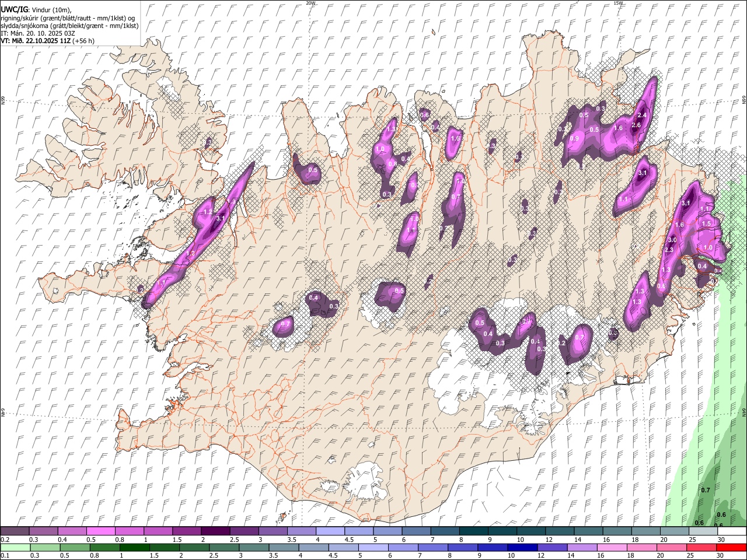Click the UWC/IG title in the header

click(x=15, y=10)
